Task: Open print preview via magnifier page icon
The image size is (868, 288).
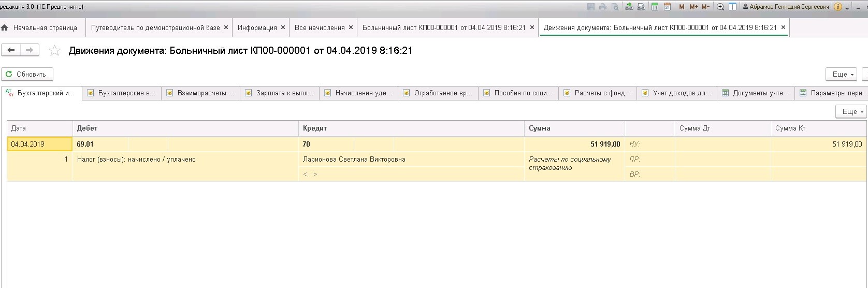Action: pyautogui.click(x=615, y=7)
